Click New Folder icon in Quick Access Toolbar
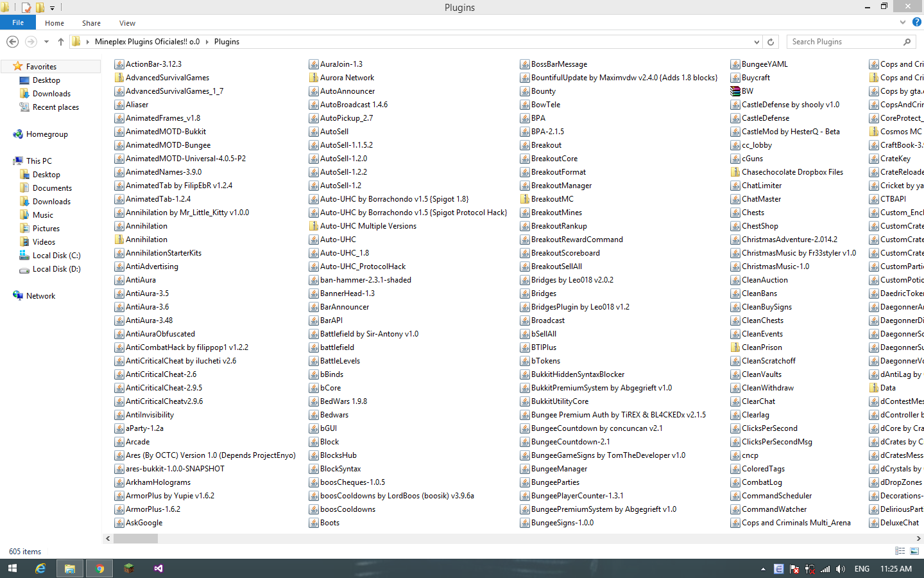Screen dimensions: 924x578 tap(40, 8)
